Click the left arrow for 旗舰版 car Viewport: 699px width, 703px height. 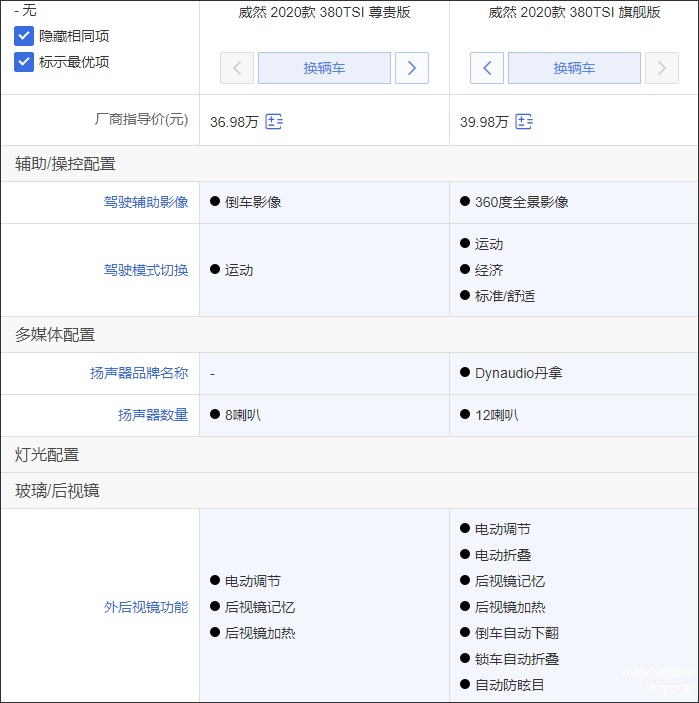[x=487, y=68]
